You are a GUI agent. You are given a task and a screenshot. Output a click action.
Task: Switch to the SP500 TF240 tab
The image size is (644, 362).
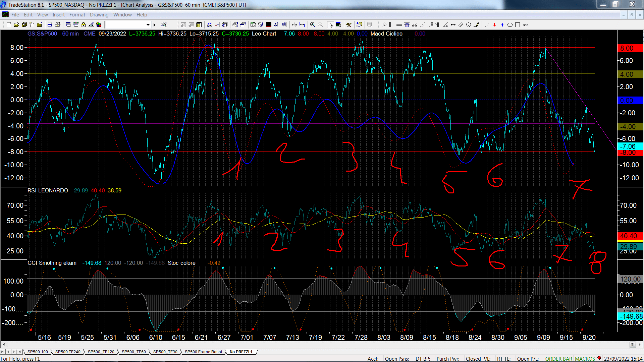[68, 352]
